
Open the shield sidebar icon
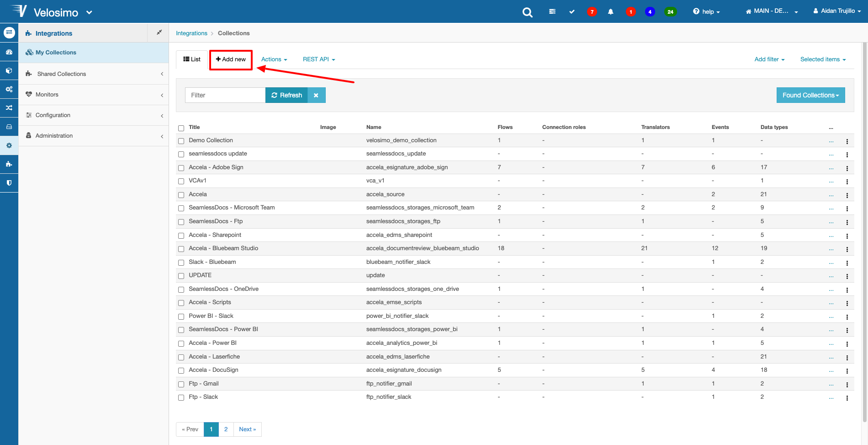coord(9,183)
